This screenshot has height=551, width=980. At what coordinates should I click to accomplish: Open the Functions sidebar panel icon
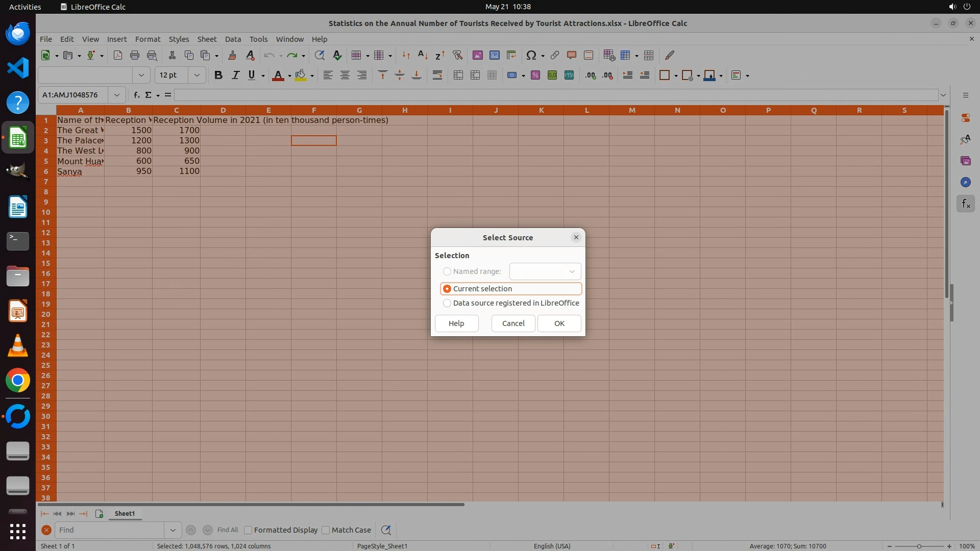965,204
